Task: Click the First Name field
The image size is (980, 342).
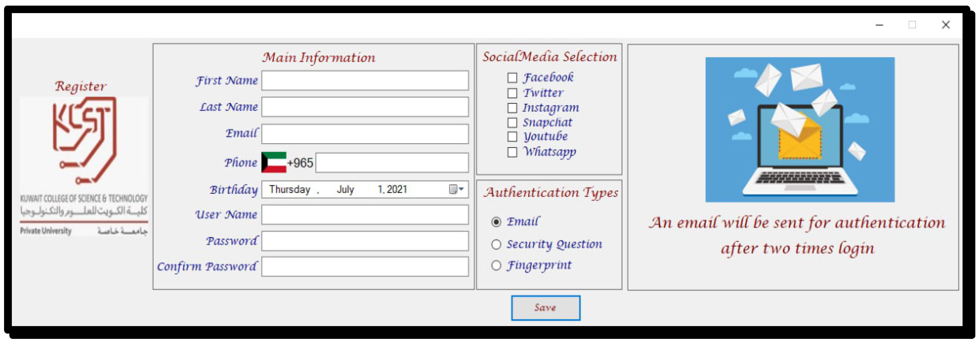Action: 365,81
